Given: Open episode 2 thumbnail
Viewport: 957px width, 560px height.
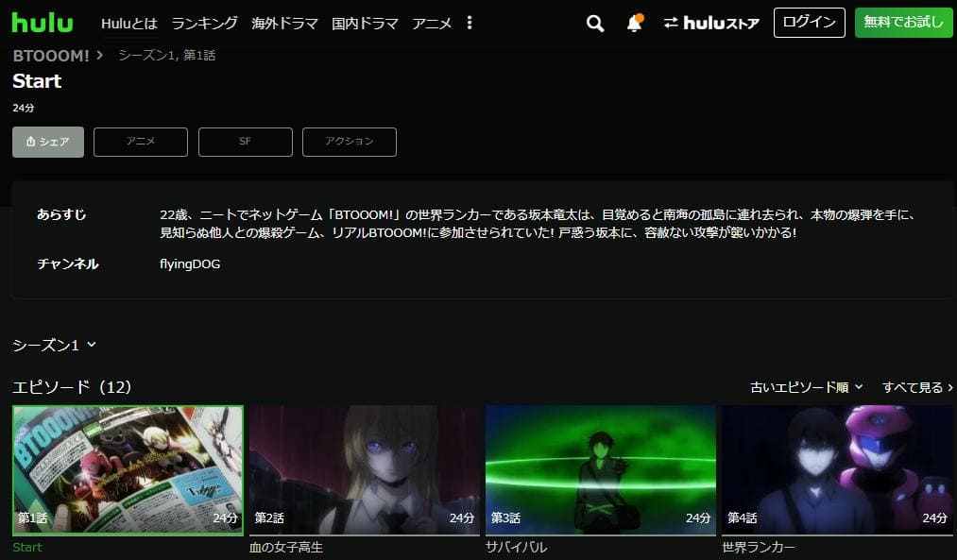Looking at the screenshot, I should (365, 470).
